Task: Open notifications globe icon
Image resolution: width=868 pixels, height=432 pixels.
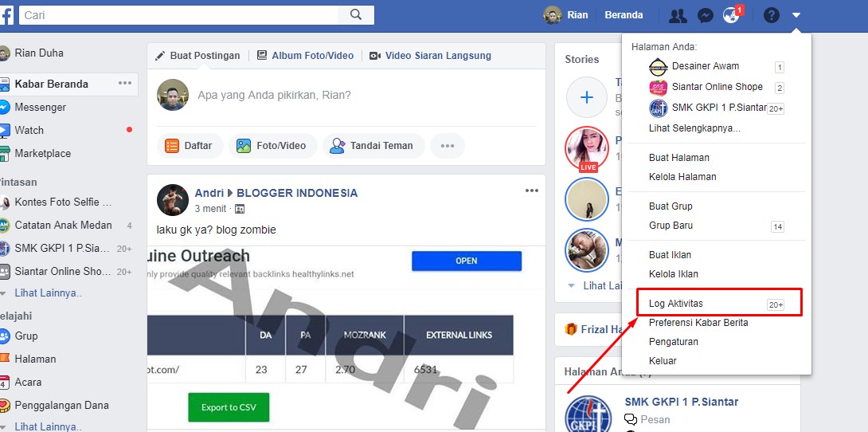Action: coord(732,15)
